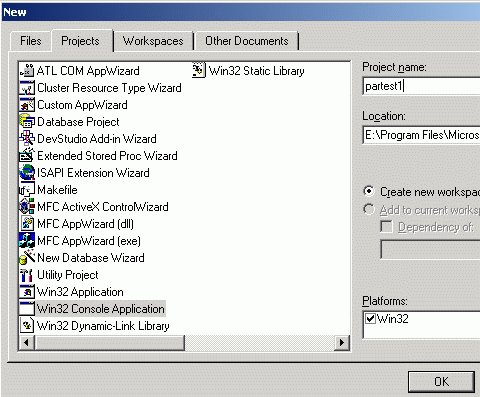Select the Create new workspace radio button
This screenshot has height=397, width=480.
(x=369, y=191)
